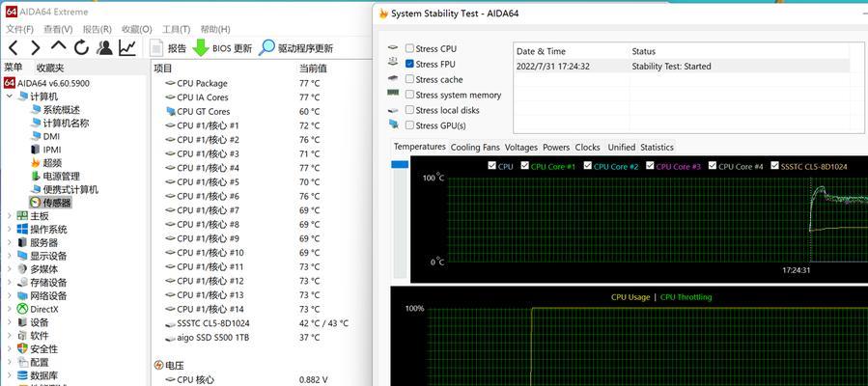Switch to the Clocks tab
This screenshot has width=868, height=386.
pyautogui.click(x=587, y=147)
